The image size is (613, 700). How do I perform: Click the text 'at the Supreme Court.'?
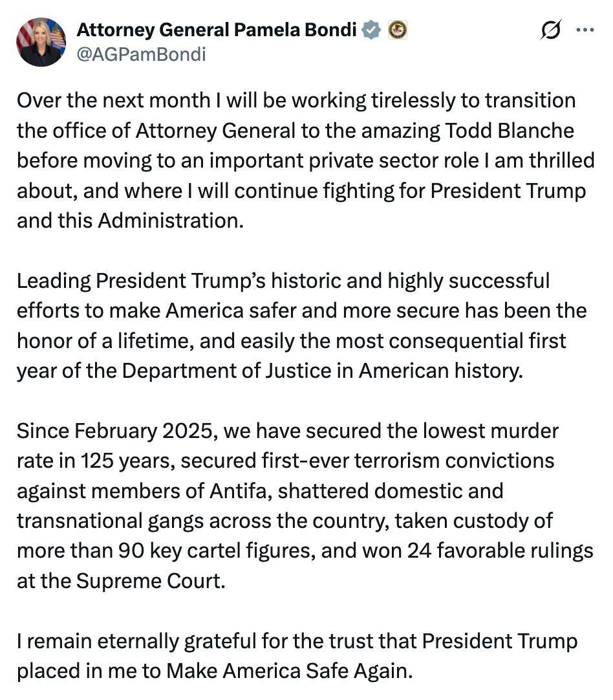point(121,581)
